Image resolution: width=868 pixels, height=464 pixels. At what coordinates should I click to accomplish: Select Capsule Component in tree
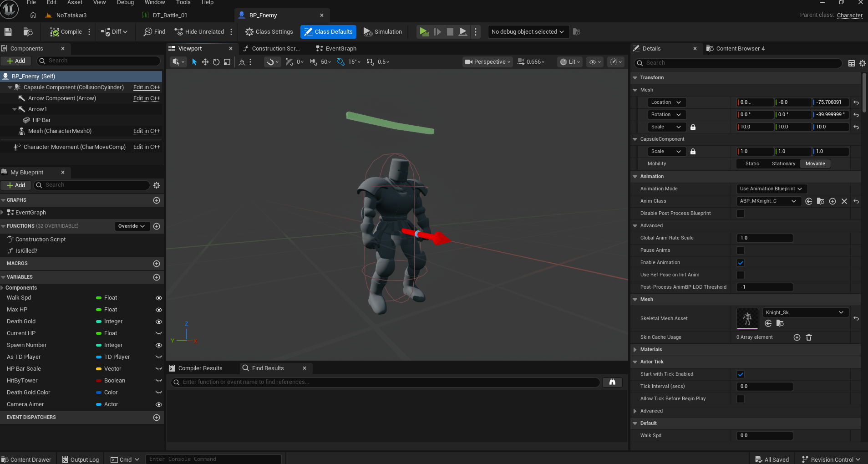tap(74, 87)
